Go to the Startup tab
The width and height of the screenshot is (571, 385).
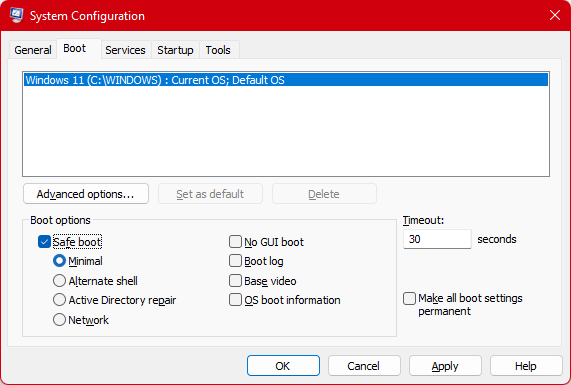click(x=175, y=50)
